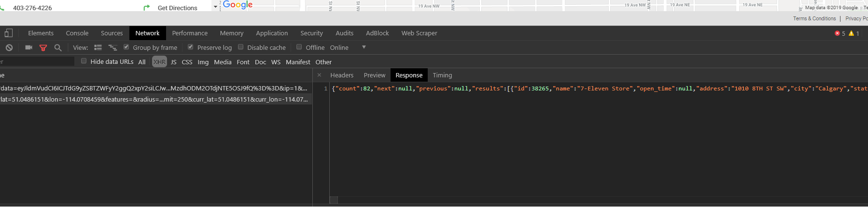Switch to the Console tab
Screen dimensions: 868x207
pyautogui.click(x=77, y=33)
